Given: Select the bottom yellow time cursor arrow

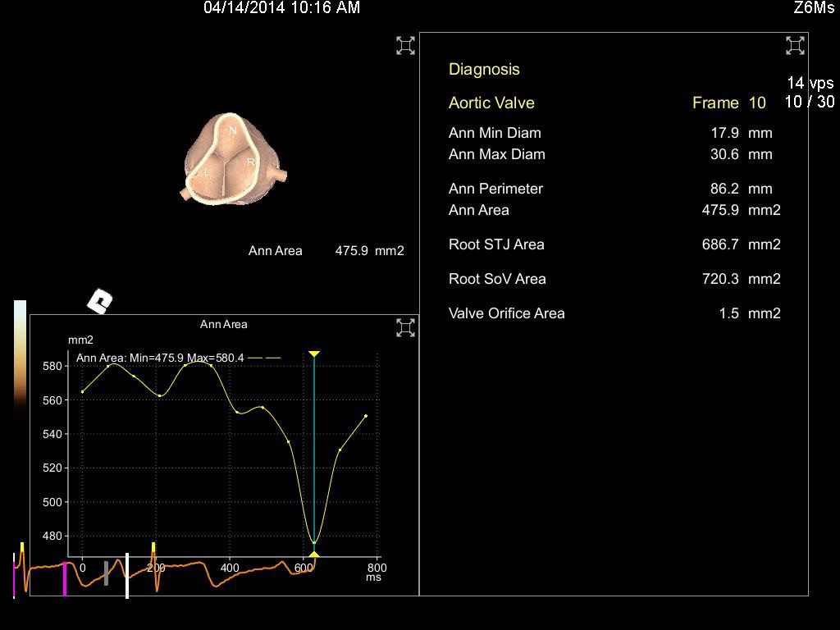Looking at the screenshot, I should 313,554.
